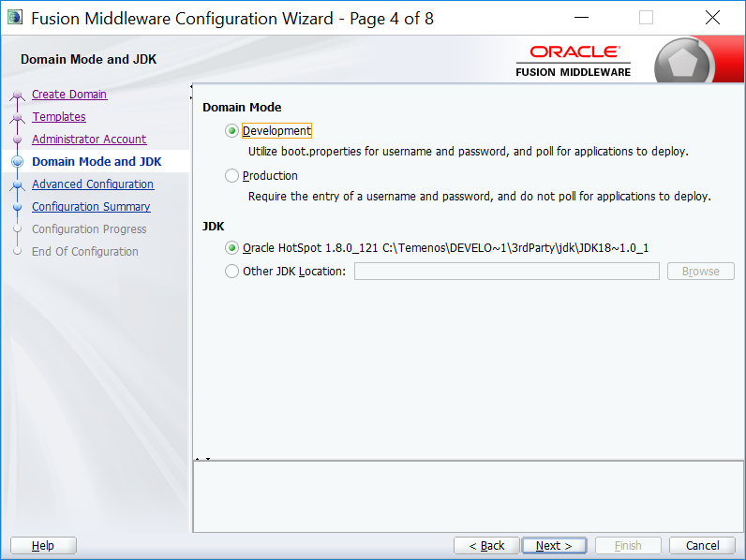Click the Configuration Summary step node icon
This screenshot has height=560, width=746.
tap(17, 207)
